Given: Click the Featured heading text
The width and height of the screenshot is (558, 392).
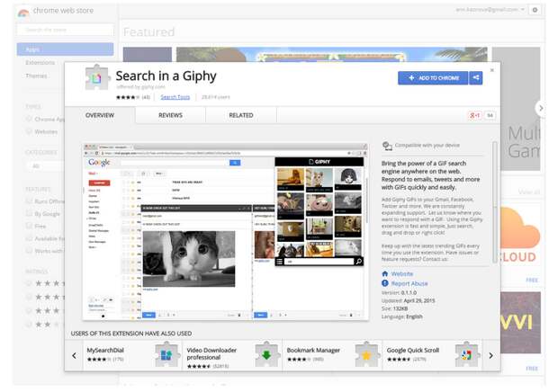Looking at the screenshot, I should pyautogui.click(x=149, y=32).
